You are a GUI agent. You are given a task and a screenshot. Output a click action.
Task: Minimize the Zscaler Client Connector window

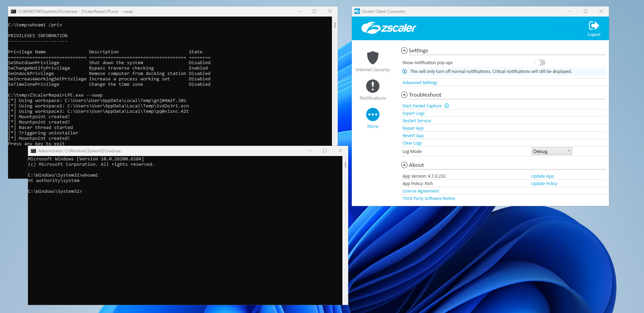tap(570, 11)
